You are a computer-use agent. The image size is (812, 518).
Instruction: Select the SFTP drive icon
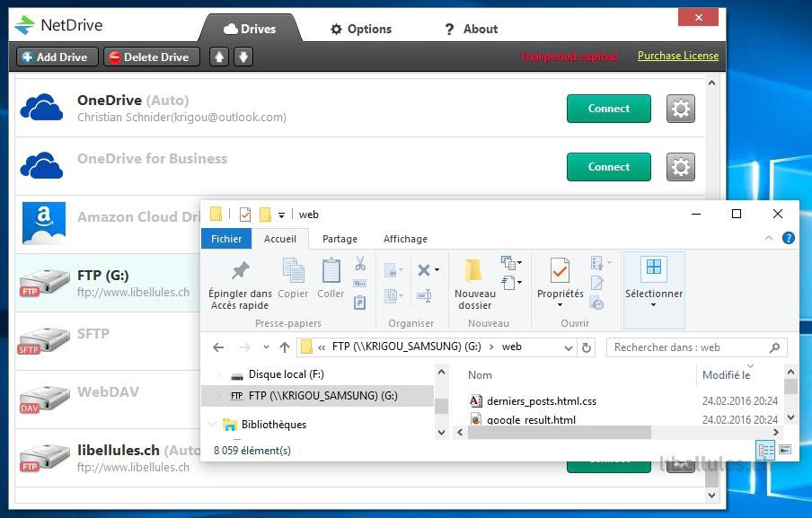pyautogui.click(x=44, y=340)
